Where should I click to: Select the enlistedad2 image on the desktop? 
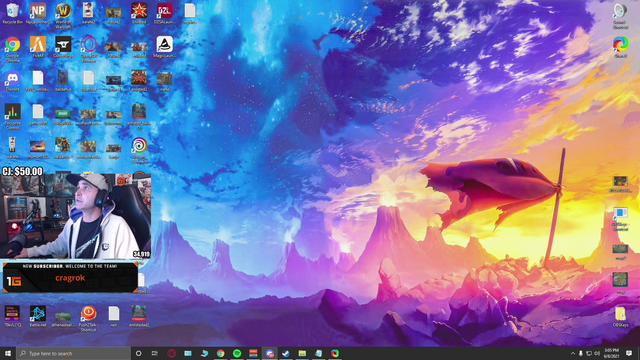pos(139,316)
